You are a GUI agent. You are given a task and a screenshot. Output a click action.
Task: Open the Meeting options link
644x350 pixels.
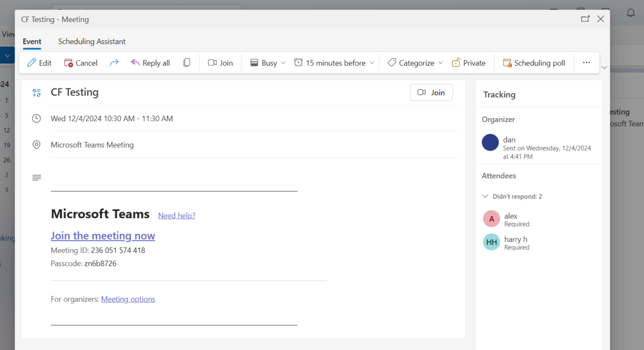128,299
